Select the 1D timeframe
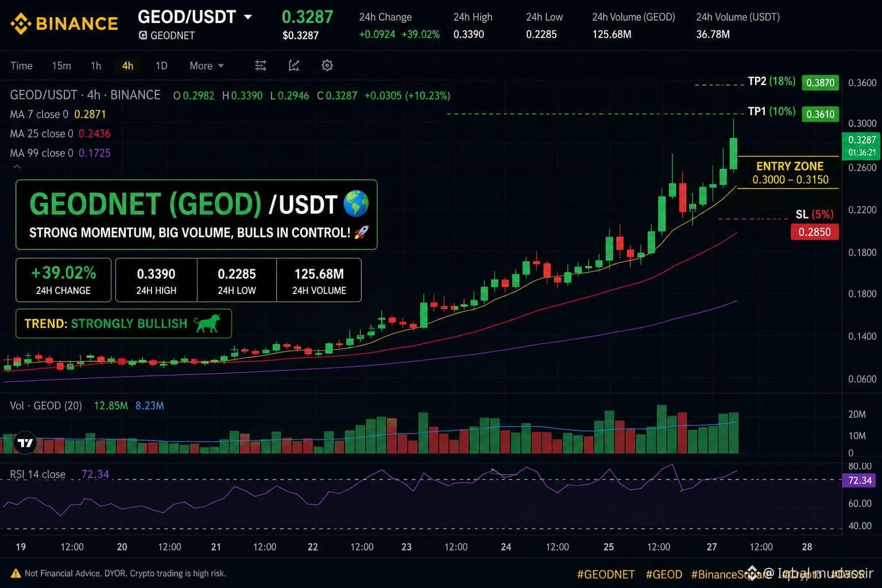Screen dimensions: 882x588 [x=161, y=66]
